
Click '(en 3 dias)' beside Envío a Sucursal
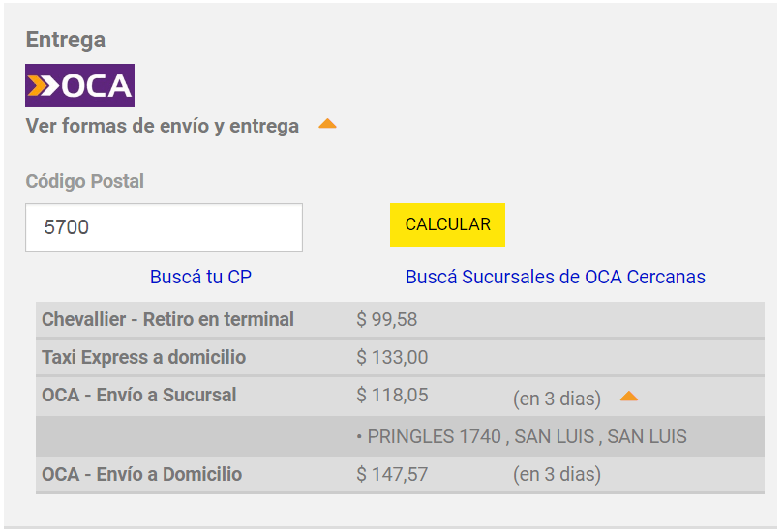(557, 399)
